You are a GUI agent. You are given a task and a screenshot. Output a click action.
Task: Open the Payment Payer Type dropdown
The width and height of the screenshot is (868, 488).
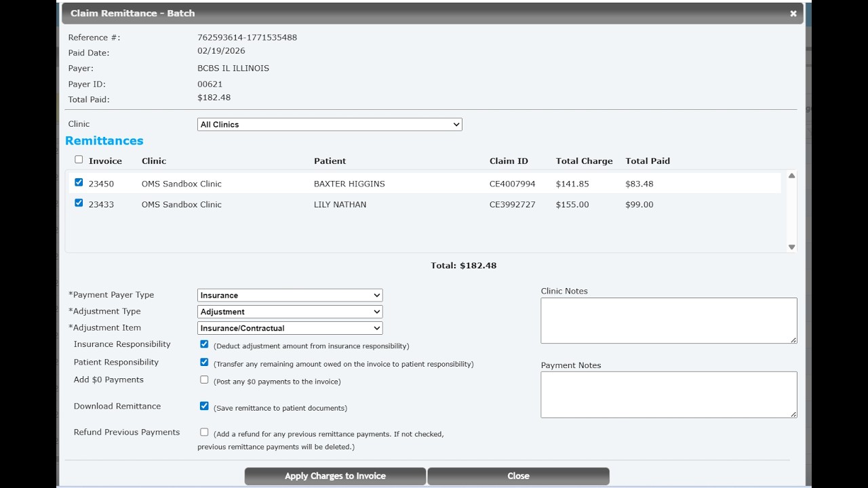(290, 296)
